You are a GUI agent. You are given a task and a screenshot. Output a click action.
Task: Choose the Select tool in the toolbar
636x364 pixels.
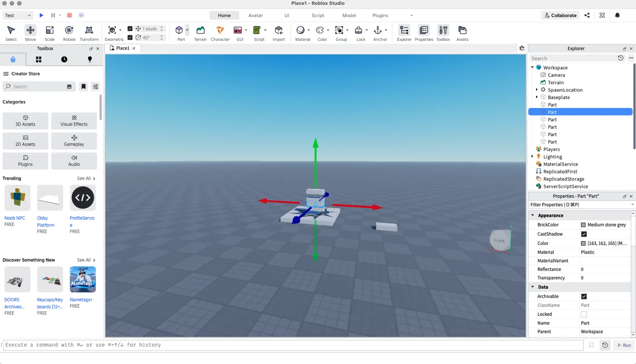11,33
